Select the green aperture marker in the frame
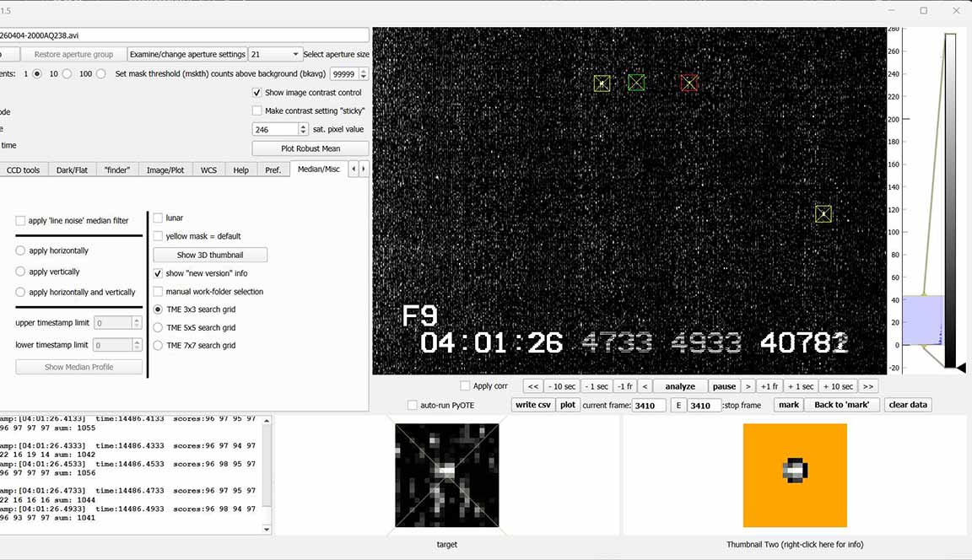The height and width of the screenshot is (560, 972). (x=636, y=82)
